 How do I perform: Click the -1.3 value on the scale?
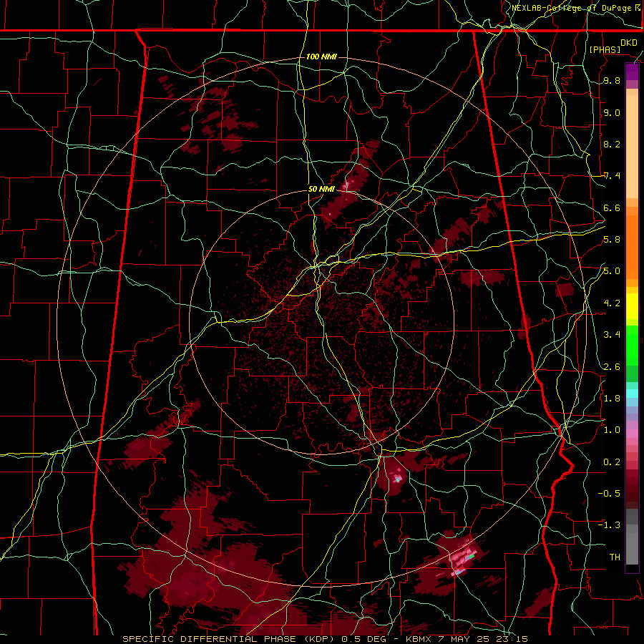pos(609,525)
